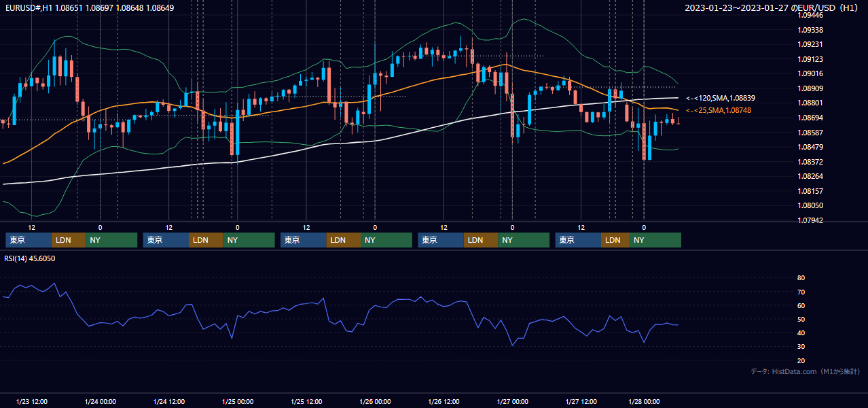Click price axis value 1.09446
Image resolution: width=868 pixels, height=408 pixels.
click(x=810, y=15)
